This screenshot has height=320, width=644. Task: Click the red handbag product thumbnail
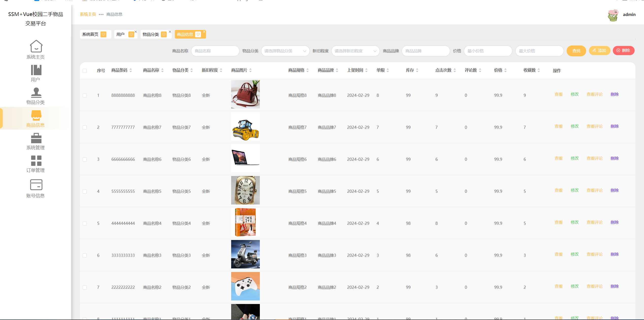coord(245,94)
